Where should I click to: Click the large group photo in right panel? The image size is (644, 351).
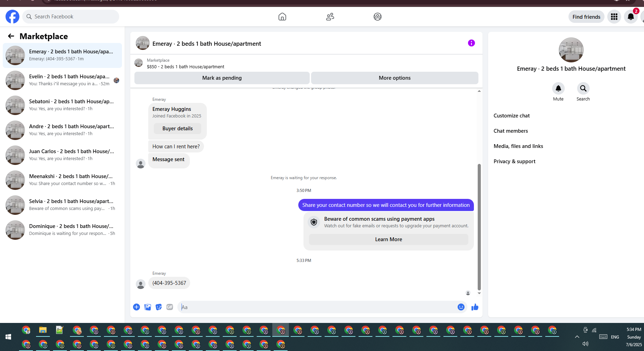click(x=571, y=50)
